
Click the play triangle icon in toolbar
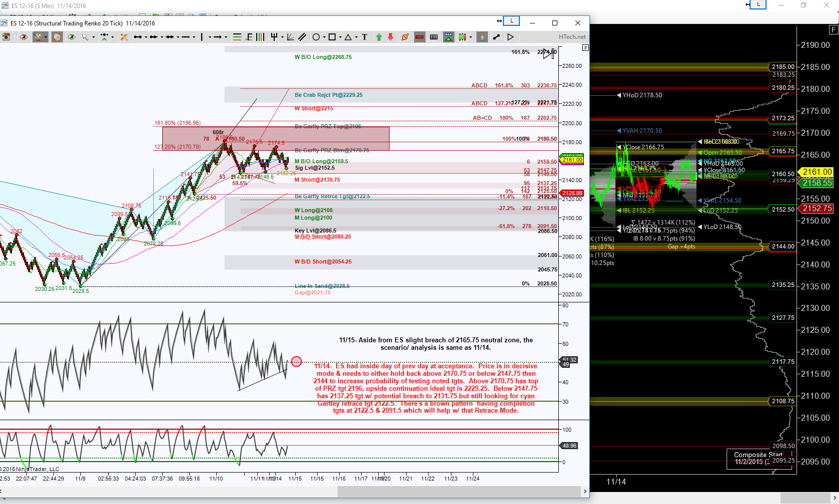pyautogui.click(x=510, y=37)
